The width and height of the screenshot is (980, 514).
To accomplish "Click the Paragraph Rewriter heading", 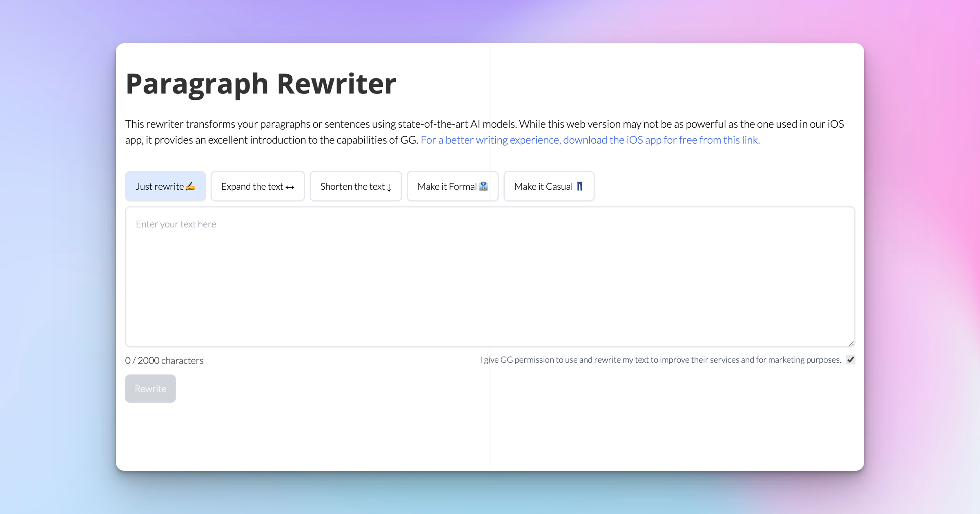I will (261, 83).
